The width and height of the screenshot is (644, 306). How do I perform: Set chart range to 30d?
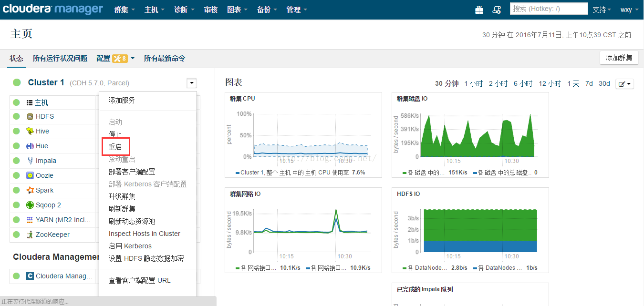pos(604,83)
